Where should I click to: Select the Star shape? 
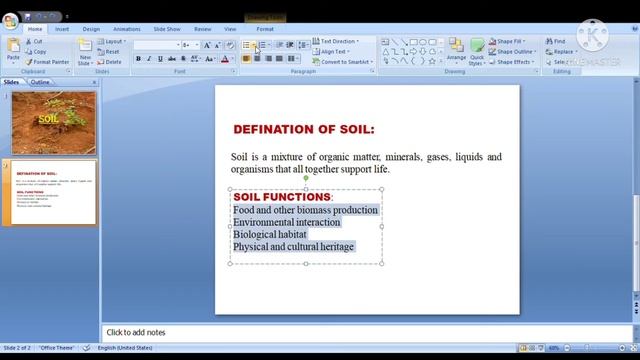tap(432, 61)
